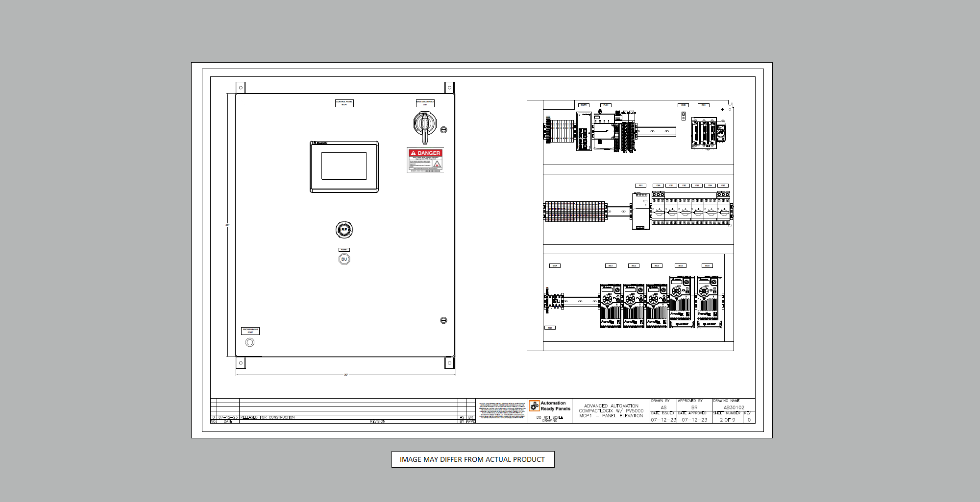Click the drawing name AB30102
Image resolution: width=980 pixels, height=502 pixels.
pos(734,407)
